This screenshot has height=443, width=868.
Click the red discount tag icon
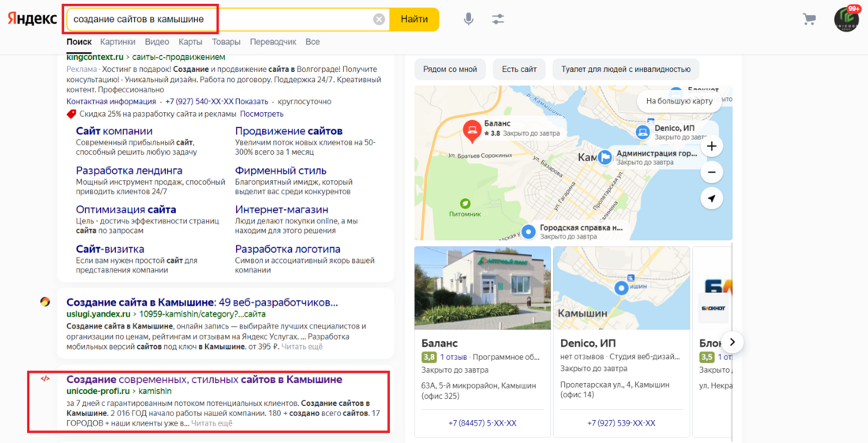71,114
